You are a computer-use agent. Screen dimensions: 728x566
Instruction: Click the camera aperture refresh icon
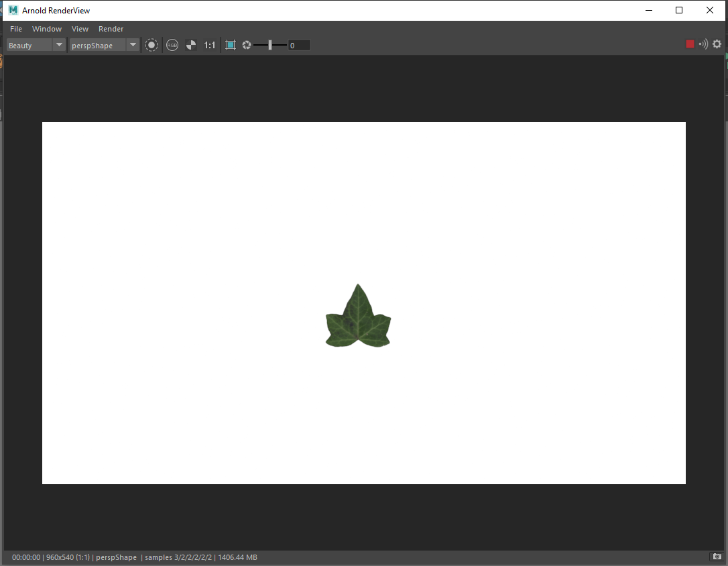(247, 45)
